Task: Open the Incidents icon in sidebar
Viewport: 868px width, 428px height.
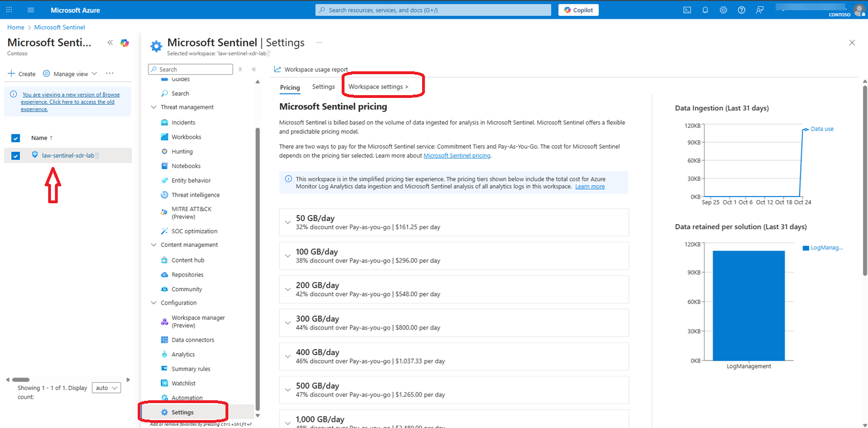Action: pos(164,122)
